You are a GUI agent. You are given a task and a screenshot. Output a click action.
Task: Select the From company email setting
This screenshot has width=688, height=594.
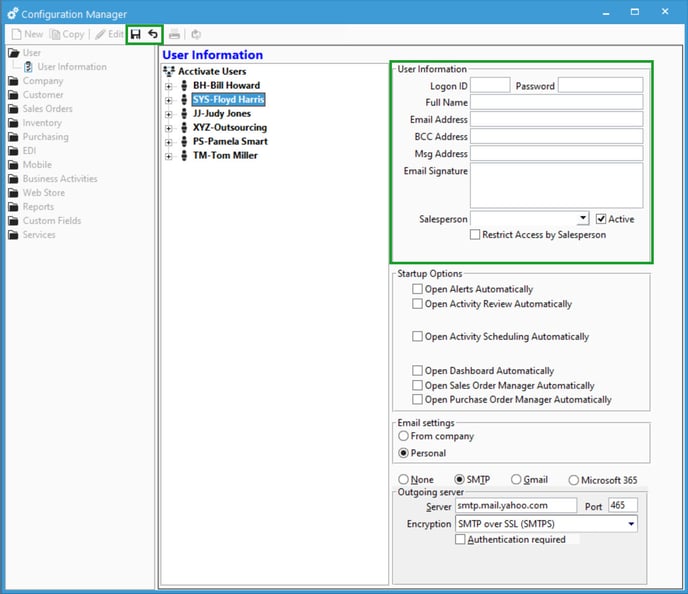tap(403, 436)
